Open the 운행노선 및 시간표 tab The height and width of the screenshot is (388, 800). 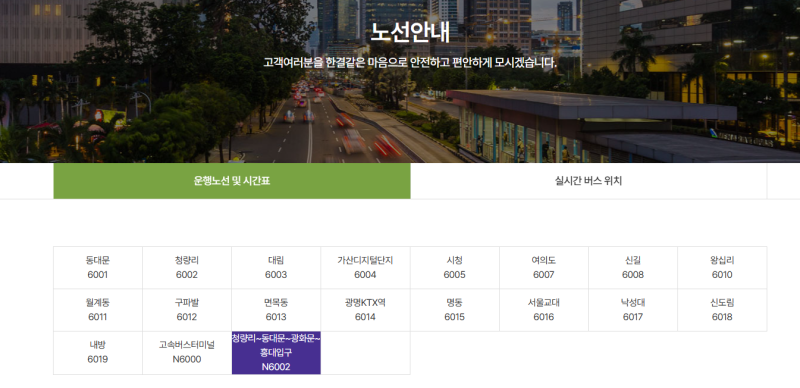tap(232, 181)
